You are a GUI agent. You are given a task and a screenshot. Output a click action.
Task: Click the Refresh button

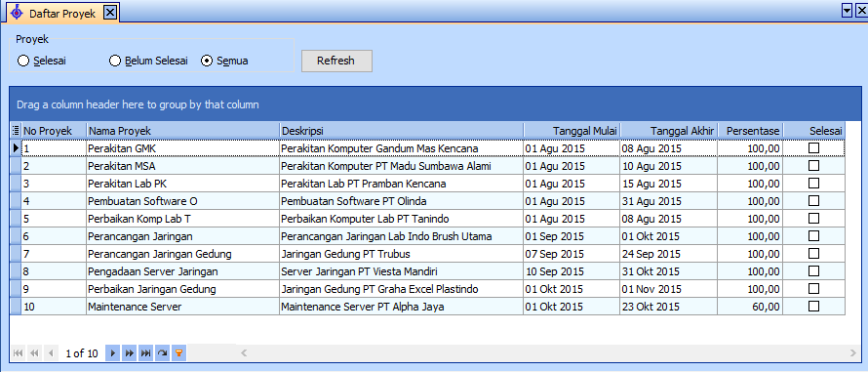336,61
